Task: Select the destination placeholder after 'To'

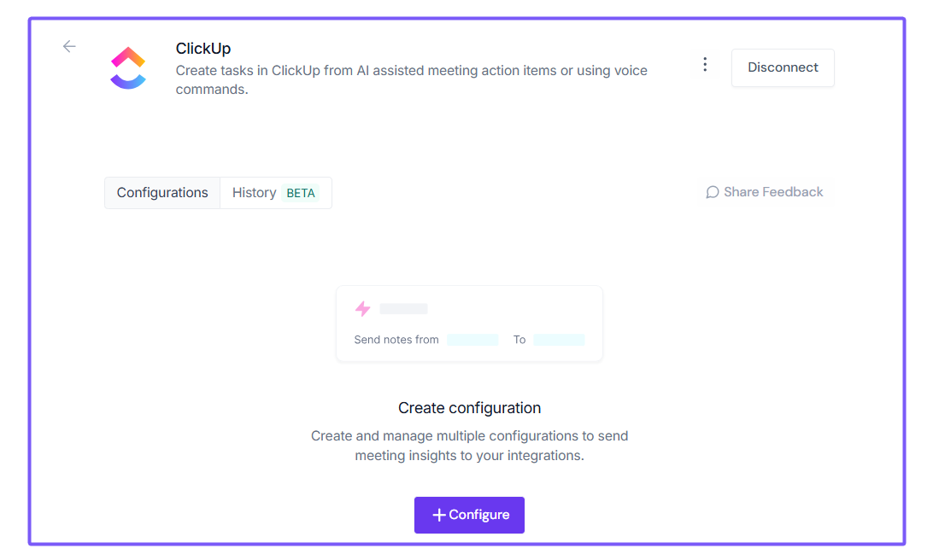Action: (x=559, y=340)
